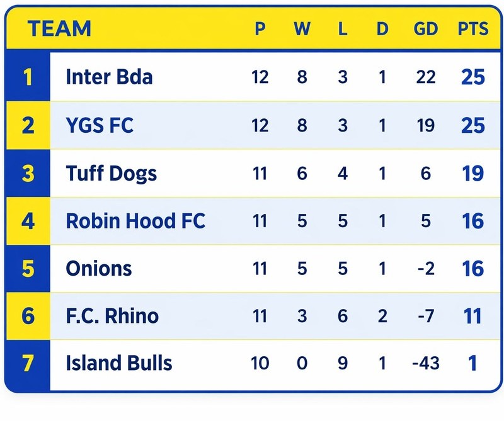Open the Island Bulls team entry
The width and height of the screenshot is (504, 421).
click(119, 363)
